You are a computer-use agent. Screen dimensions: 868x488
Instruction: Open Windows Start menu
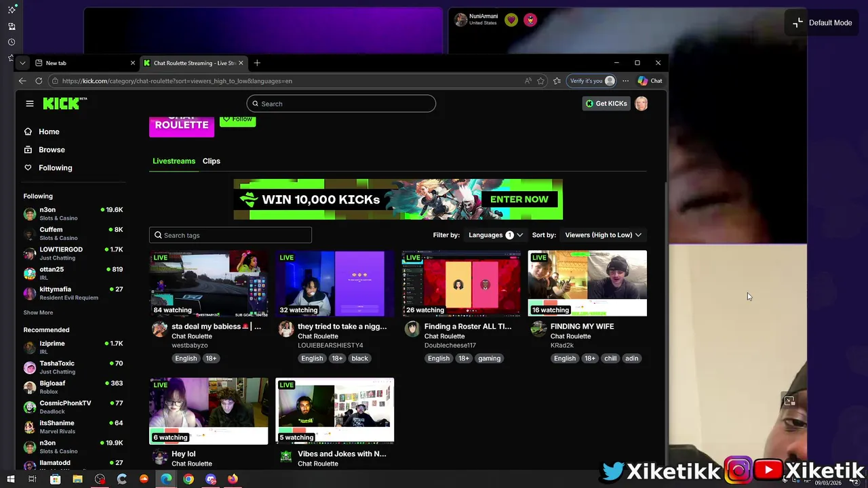tap(11, 479)
